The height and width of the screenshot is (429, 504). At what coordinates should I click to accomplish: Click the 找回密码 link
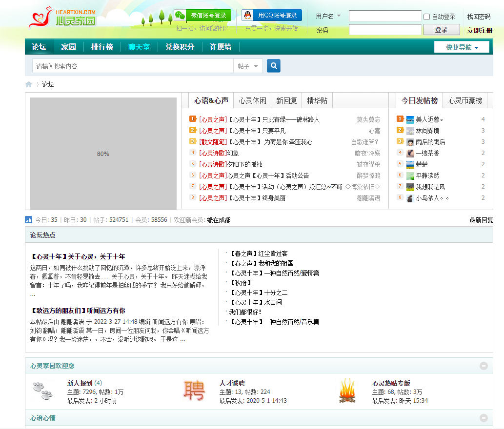pyautogui.click(x=479, y=17)
